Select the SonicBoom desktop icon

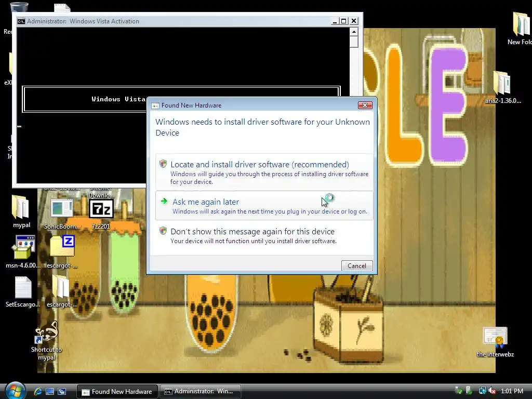(x=62, y=214)
